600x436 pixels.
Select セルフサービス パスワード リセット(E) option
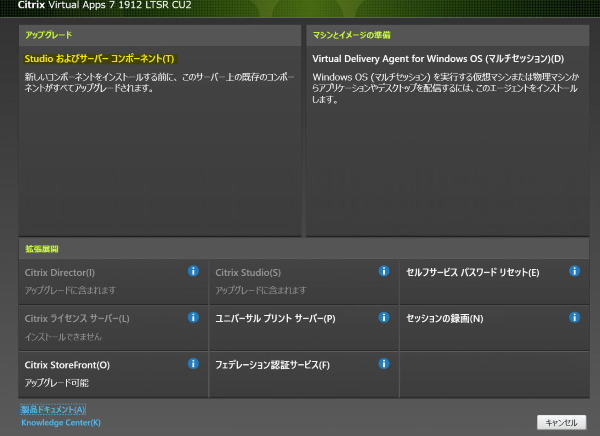point(473,272)
